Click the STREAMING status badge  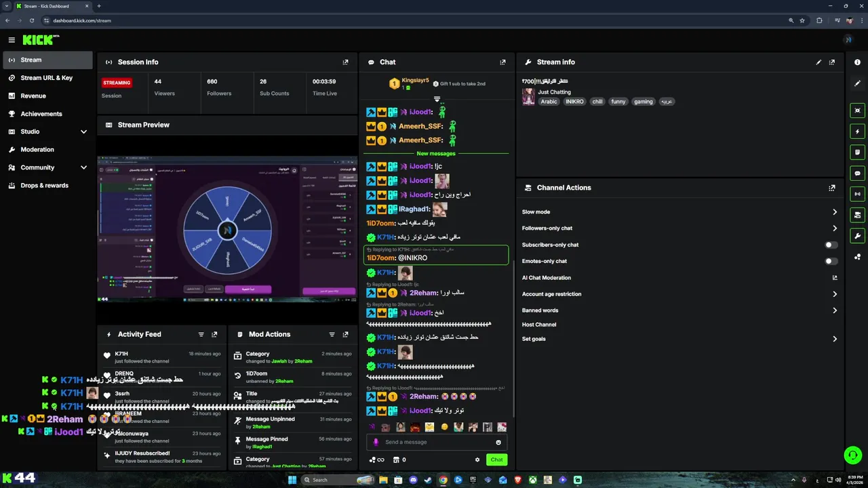[x=117, y=83]
